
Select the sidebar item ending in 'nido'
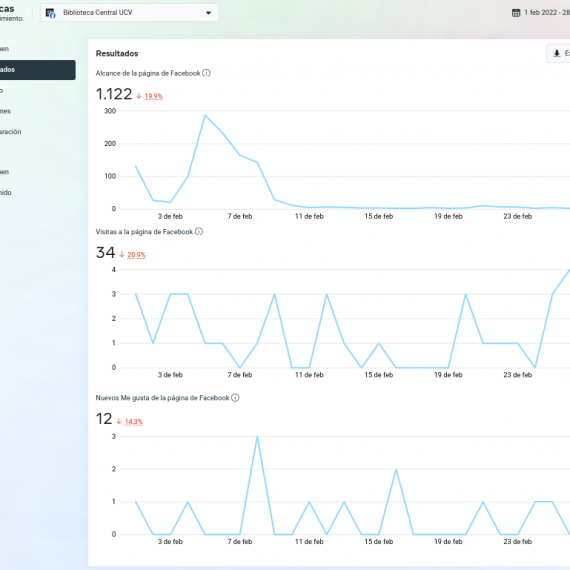click(x=6, y=192)
